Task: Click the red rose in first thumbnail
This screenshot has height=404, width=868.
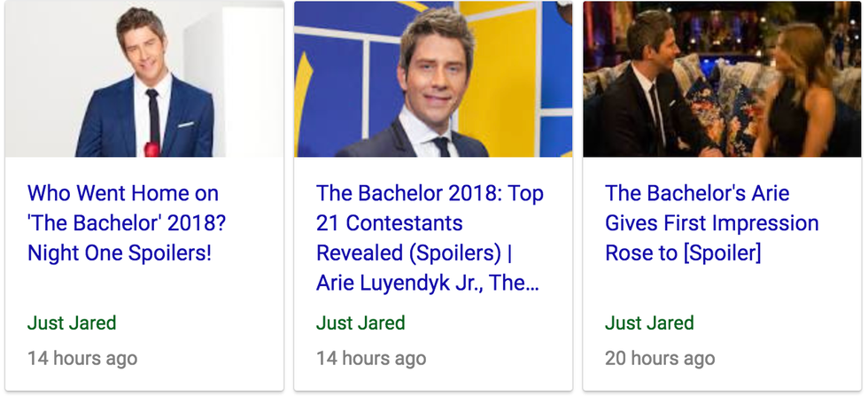Action: point(151,149)
